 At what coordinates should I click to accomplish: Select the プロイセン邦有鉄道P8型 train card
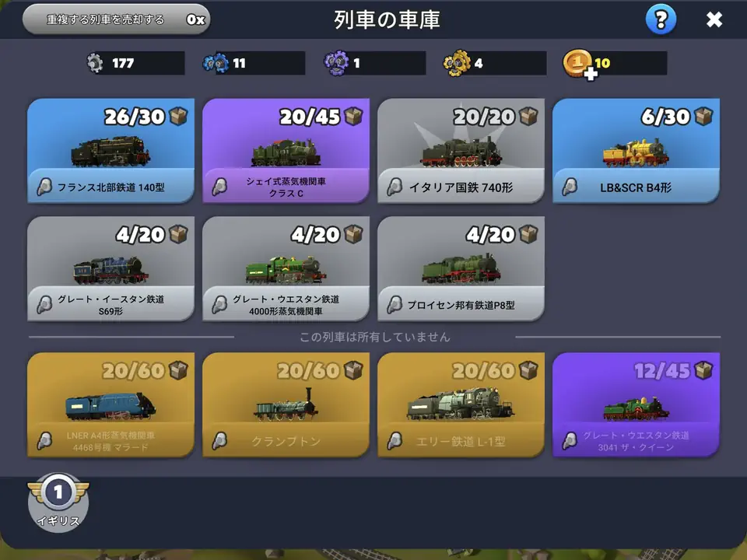[x=461, y=268]
